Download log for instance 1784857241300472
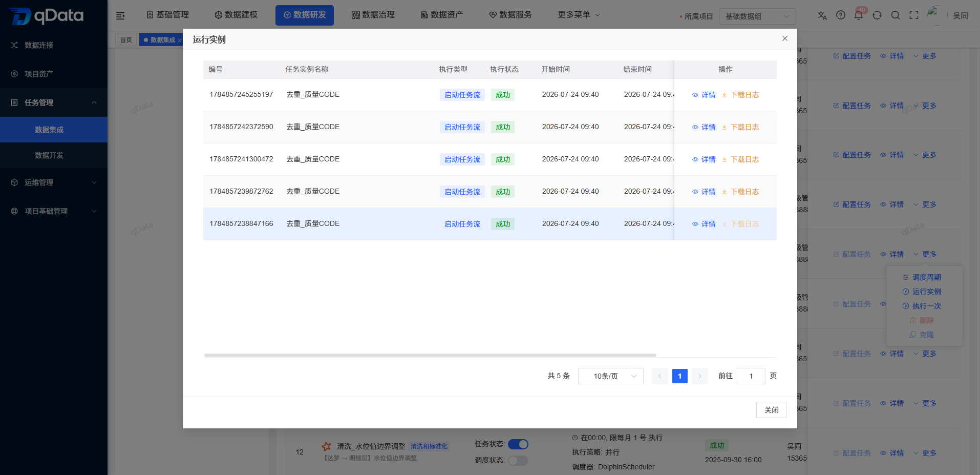This screenshot has width=980, height=475. coord(740,159)
